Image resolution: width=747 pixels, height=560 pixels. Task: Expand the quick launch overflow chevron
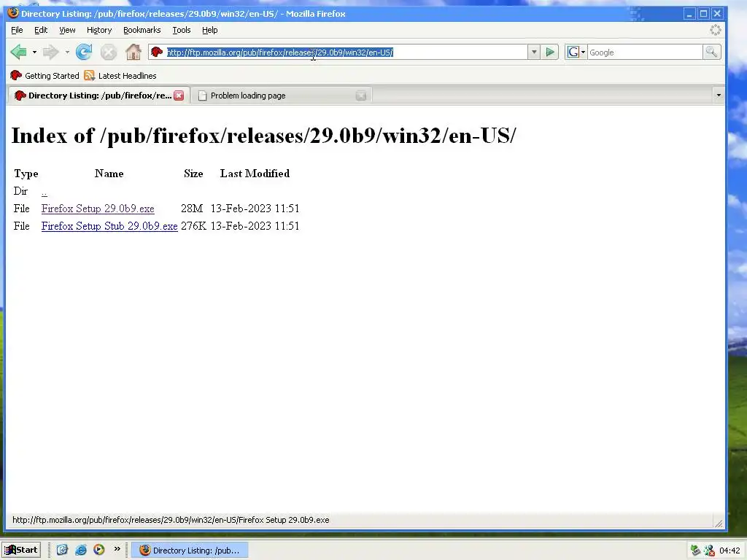(x=117, y=549)
